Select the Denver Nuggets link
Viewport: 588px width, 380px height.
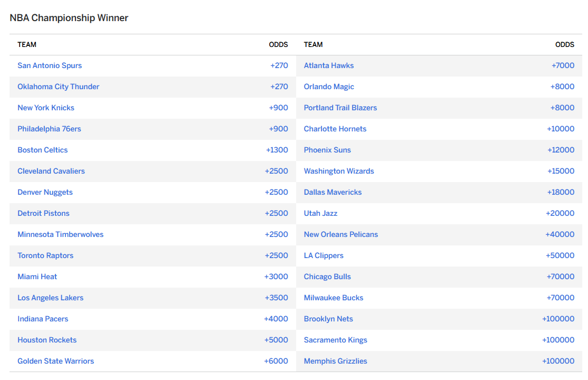pyautogui.click(x=45, y=193)
